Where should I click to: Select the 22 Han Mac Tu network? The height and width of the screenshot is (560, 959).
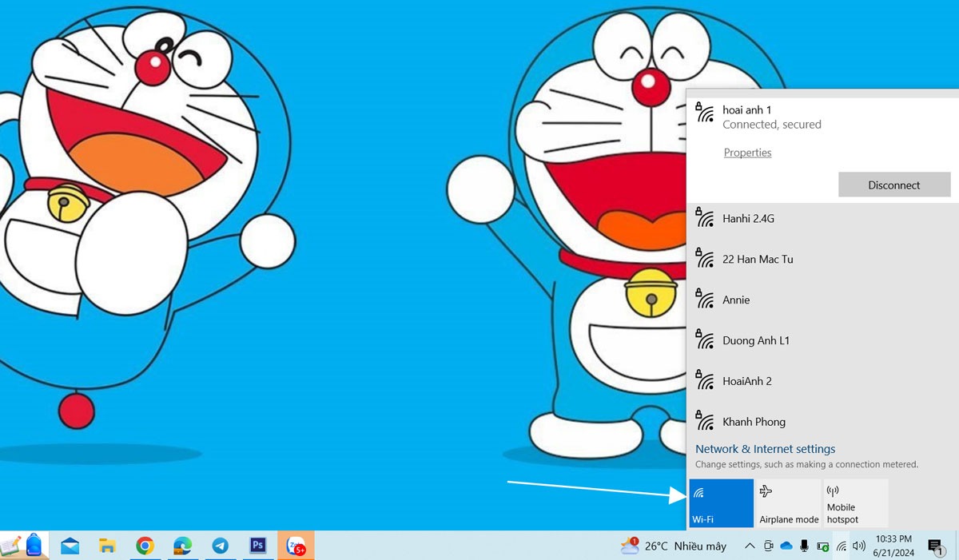tap(822, 259)
